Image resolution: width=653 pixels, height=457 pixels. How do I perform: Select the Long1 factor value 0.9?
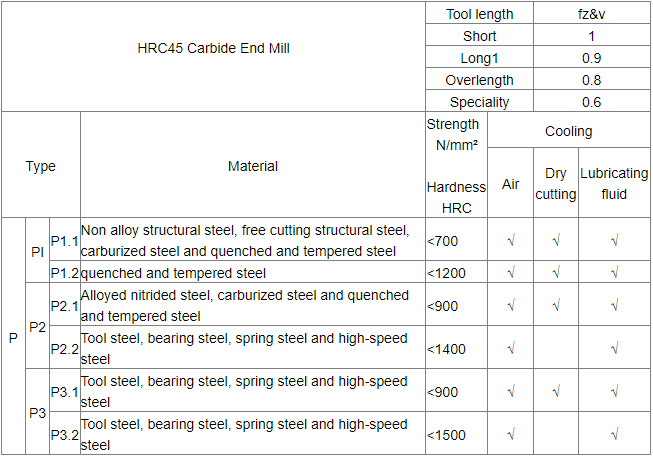pos(591,58)
